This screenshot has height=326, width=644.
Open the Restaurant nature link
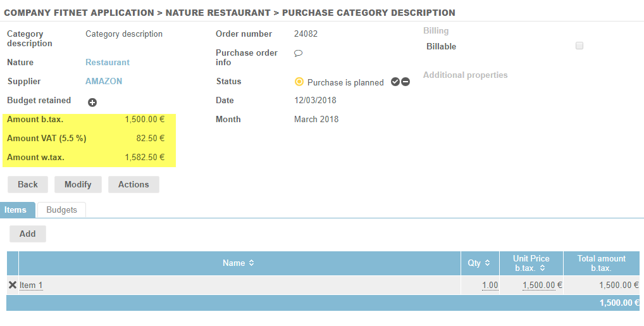(108, 63)
